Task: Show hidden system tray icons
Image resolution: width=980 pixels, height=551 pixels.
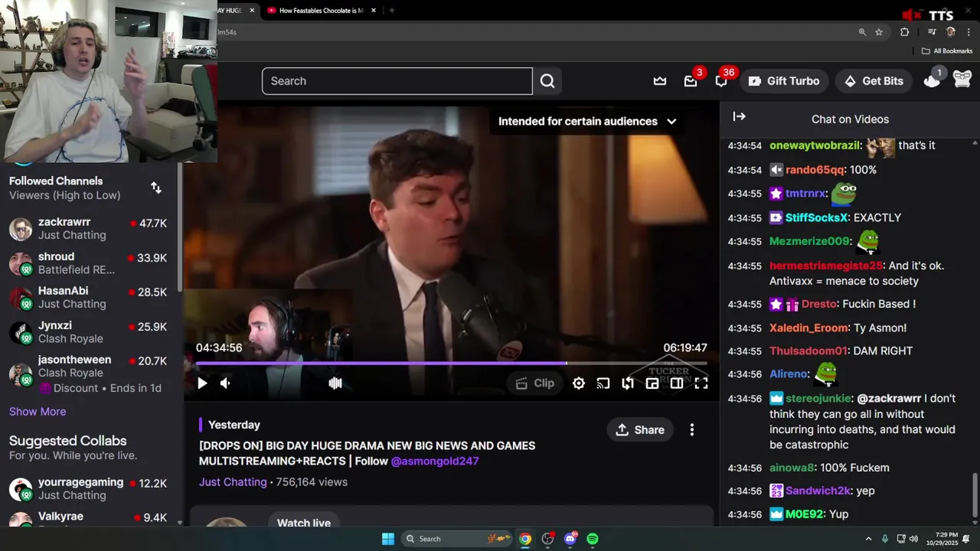Action: [868, 539]
